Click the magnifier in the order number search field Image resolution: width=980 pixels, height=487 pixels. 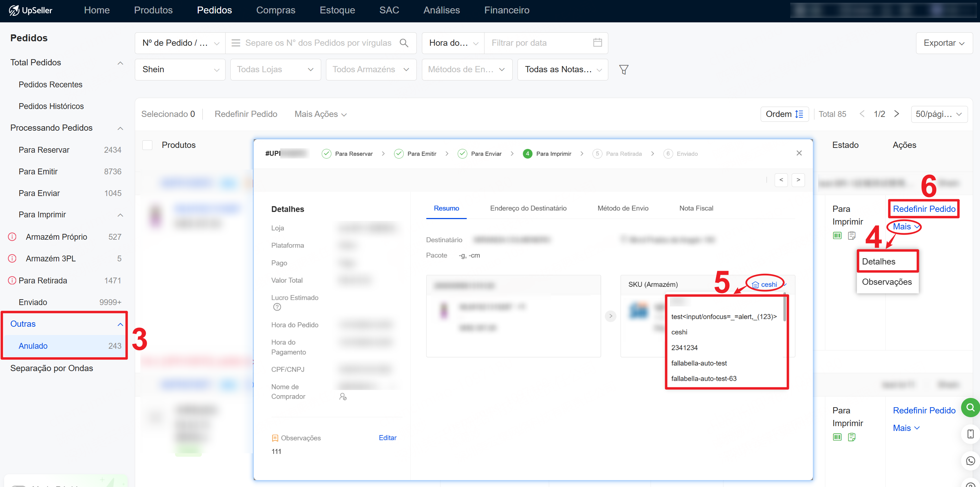[x=404, y=43]
